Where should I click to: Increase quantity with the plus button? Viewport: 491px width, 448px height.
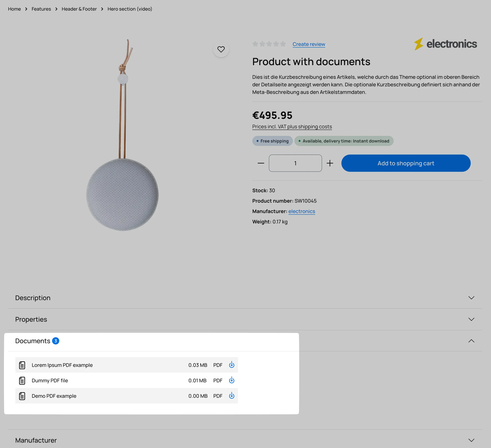click(330, 163)
